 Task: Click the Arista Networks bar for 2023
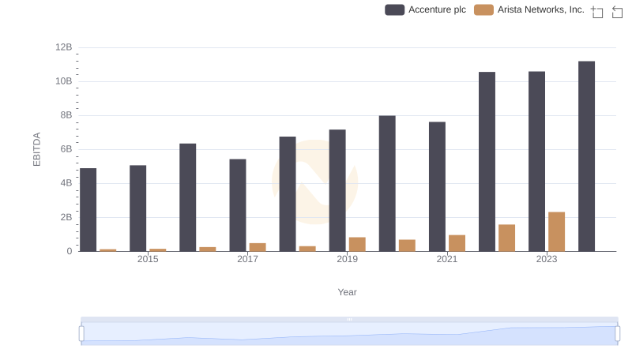click(557, 231)
